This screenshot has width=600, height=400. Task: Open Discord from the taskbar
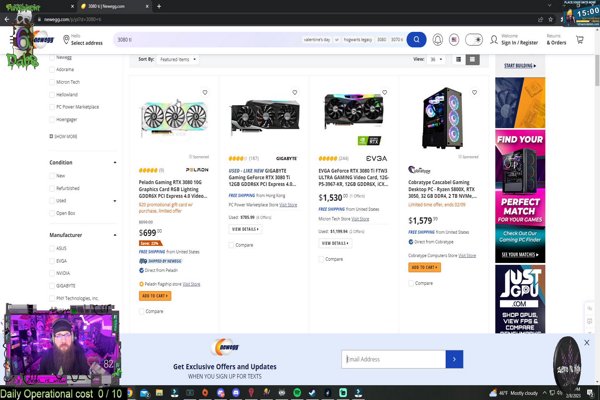click(236, 392)
